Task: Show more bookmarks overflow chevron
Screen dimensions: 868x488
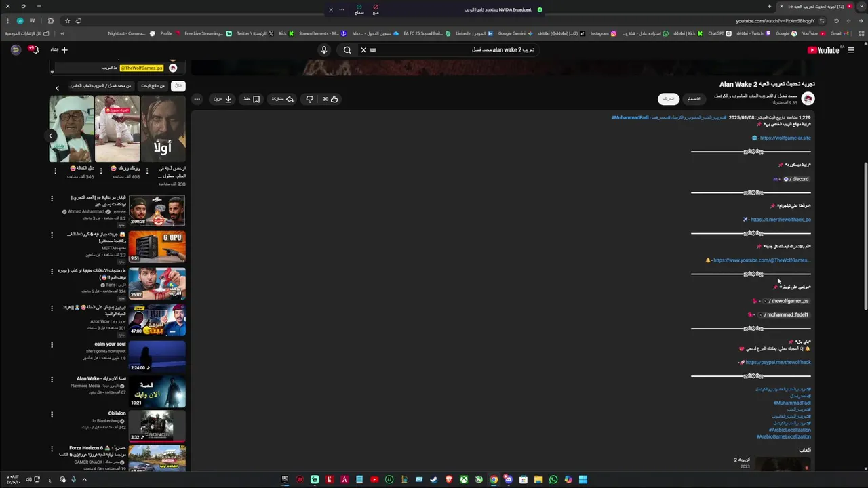Action: tap(62, 33)
